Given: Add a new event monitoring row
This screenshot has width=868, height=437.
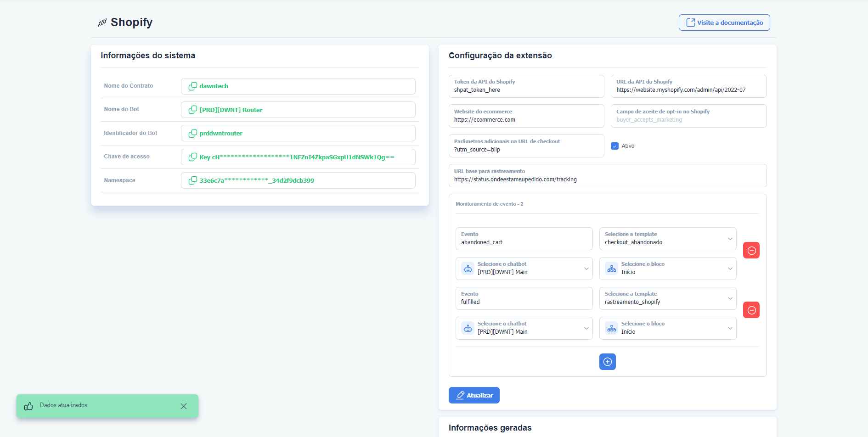Looking at the screenshot, I should pos(608,362).
